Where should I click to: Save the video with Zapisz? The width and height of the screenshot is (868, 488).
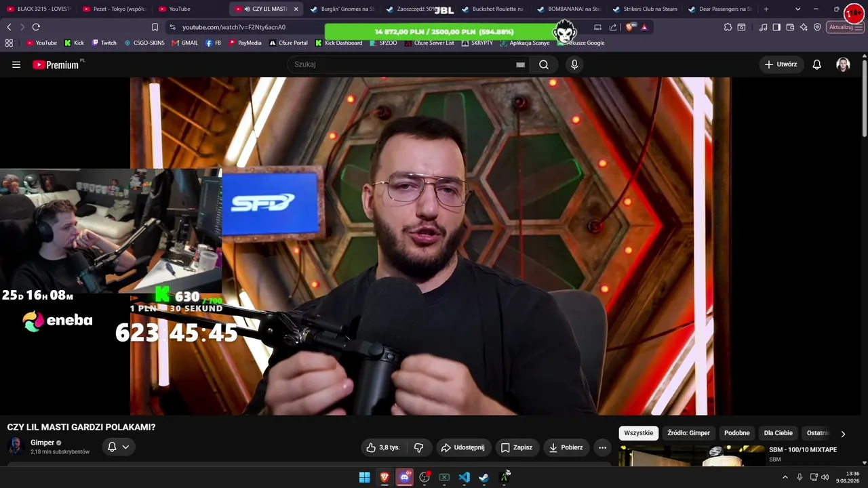(517, 447)
